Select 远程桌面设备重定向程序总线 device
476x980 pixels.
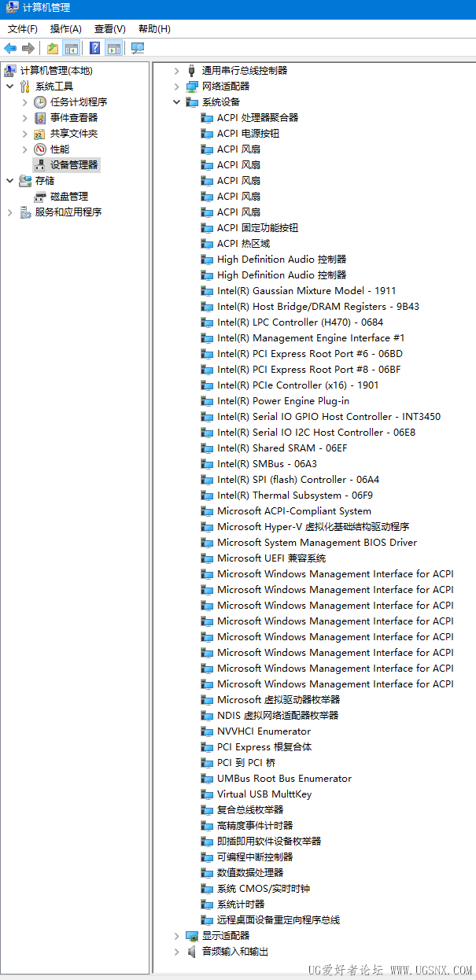(x=279, y=920)
